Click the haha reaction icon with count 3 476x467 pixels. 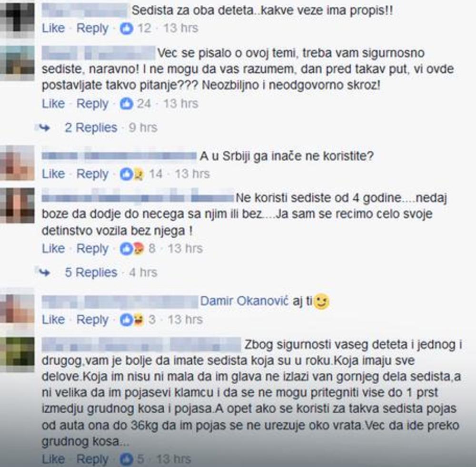[x=139, y=320]
